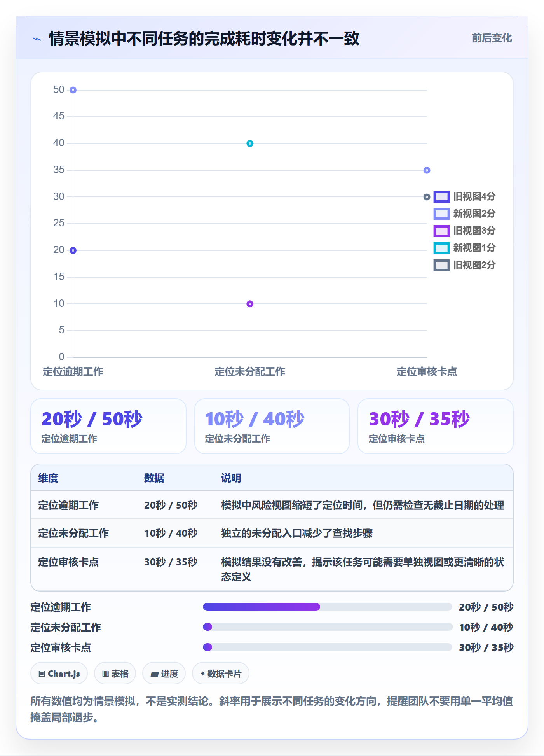This screenshot has width=544, height=756.
Task: Click the gray data point at 30
Action: pos(427,197)
